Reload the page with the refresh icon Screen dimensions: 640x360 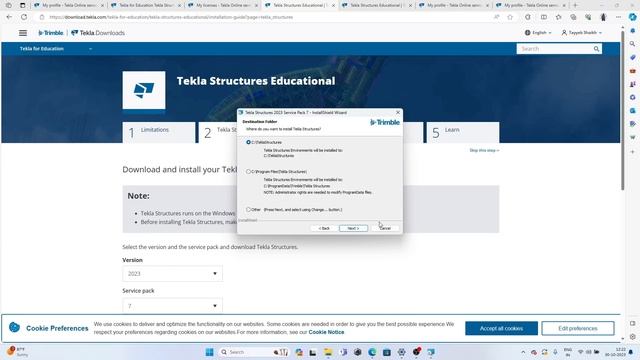[24, 17]
